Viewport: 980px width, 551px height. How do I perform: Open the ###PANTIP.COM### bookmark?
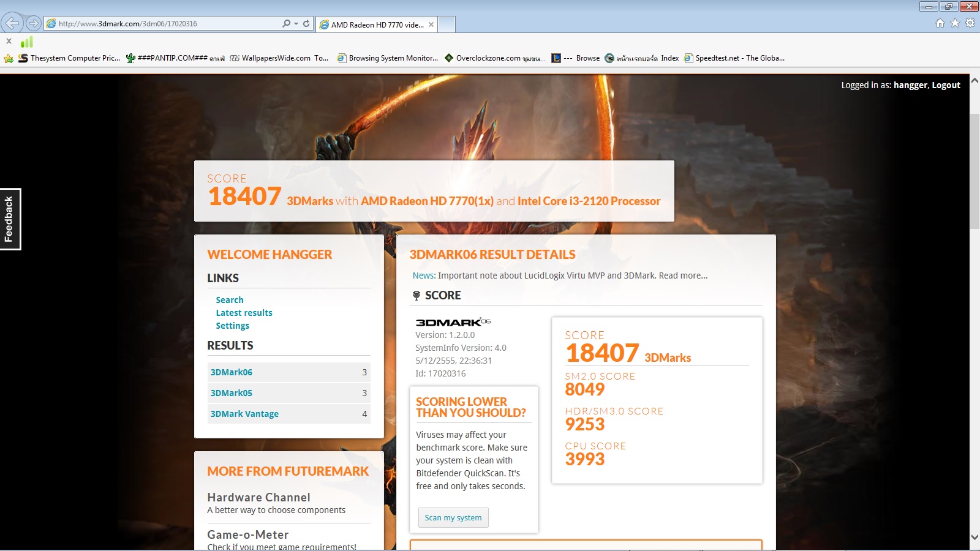[175, 58]
